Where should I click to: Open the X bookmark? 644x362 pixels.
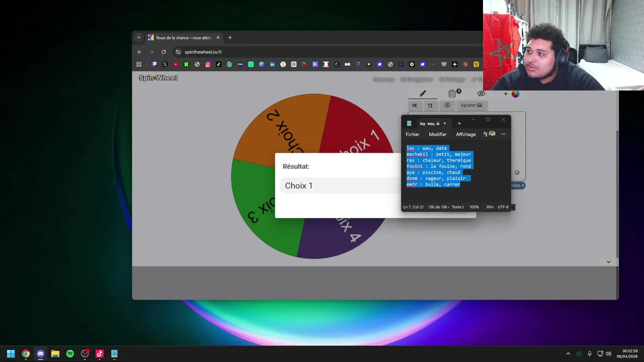pyautogui.click(x=165, y=64)
